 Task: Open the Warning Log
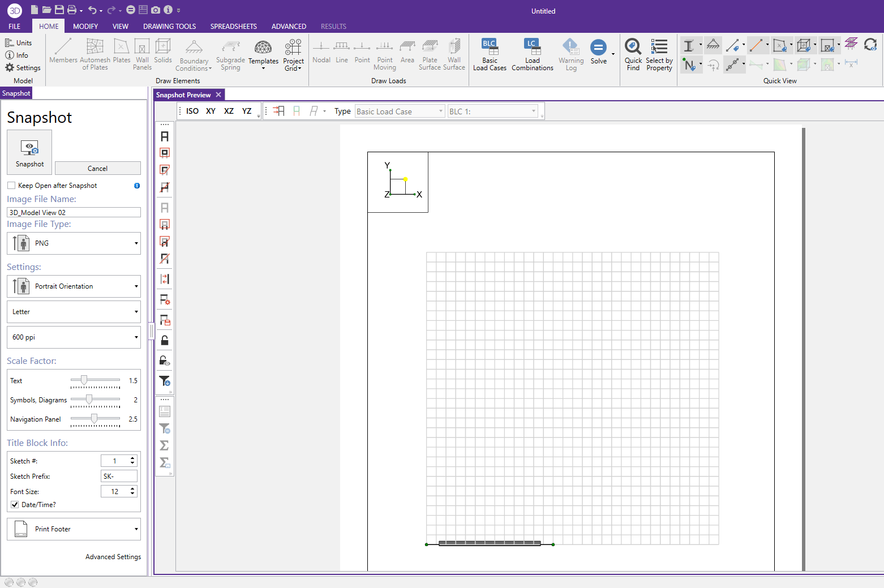(571, 55)
